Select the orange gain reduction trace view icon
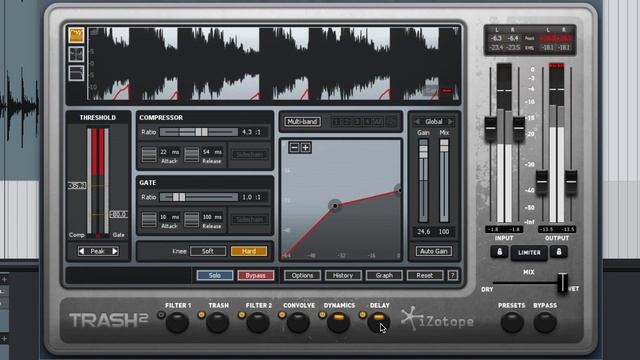640x360 pixels. 76,35
